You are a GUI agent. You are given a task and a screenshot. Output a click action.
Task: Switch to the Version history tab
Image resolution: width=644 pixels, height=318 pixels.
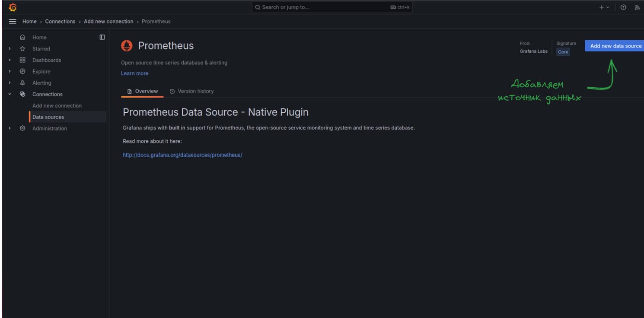click(x=191, y=91)
